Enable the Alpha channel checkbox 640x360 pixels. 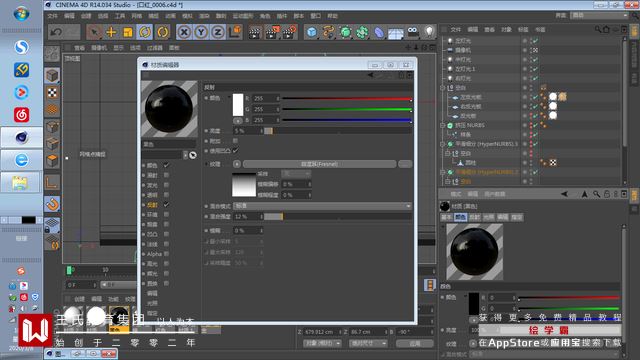click(x=166, y=254)
